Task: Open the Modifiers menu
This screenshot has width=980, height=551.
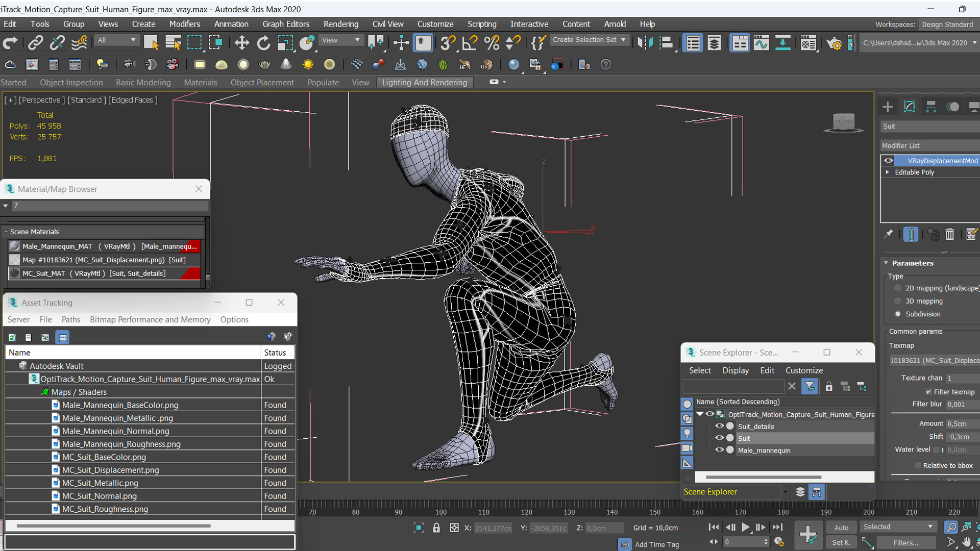Action: click(x=185, y=24)
